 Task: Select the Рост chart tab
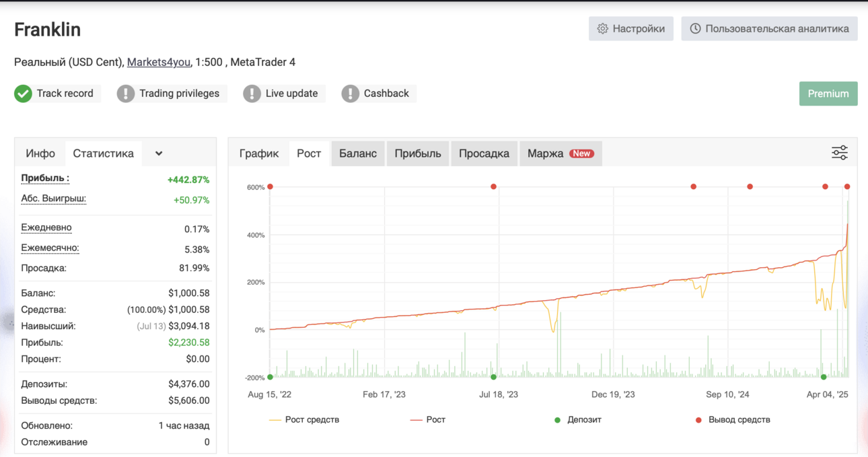click(309, 153)
